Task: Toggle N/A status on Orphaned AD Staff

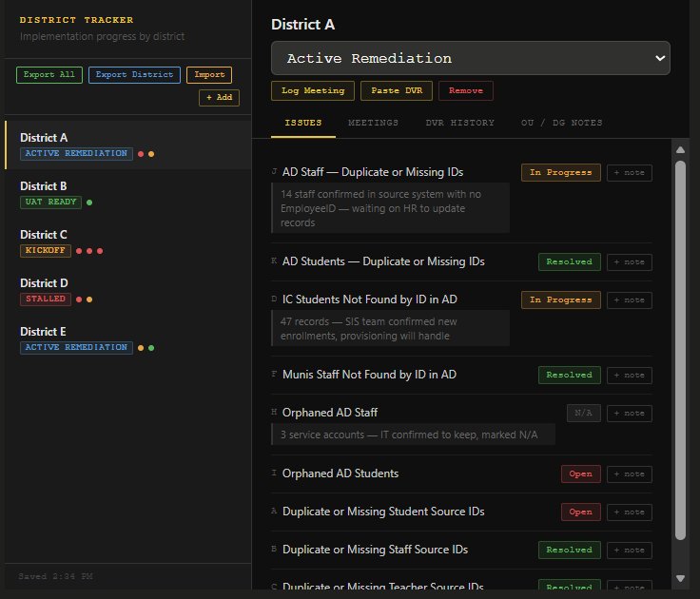Action: click(583, 414)
